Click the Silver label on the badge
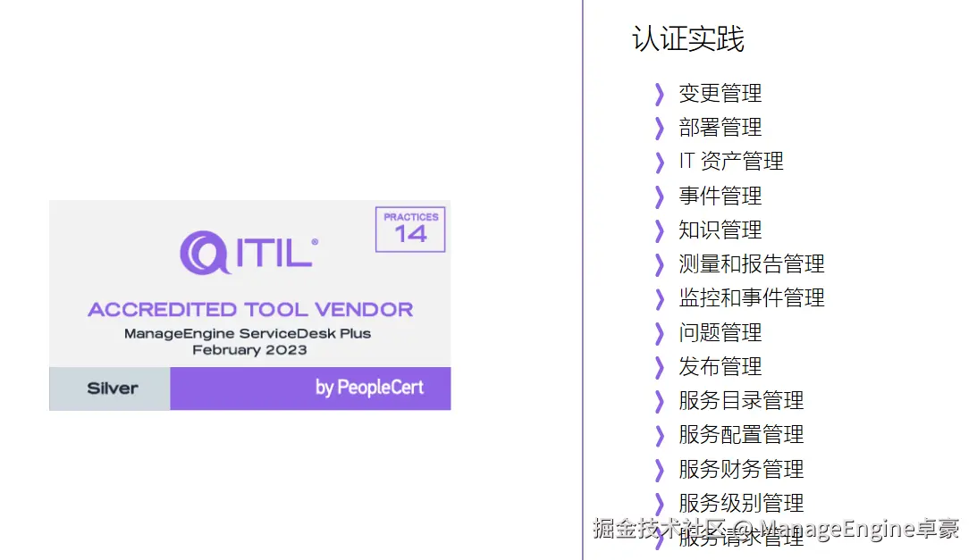Viewport: 977px width, 560px height. (110, 389)
